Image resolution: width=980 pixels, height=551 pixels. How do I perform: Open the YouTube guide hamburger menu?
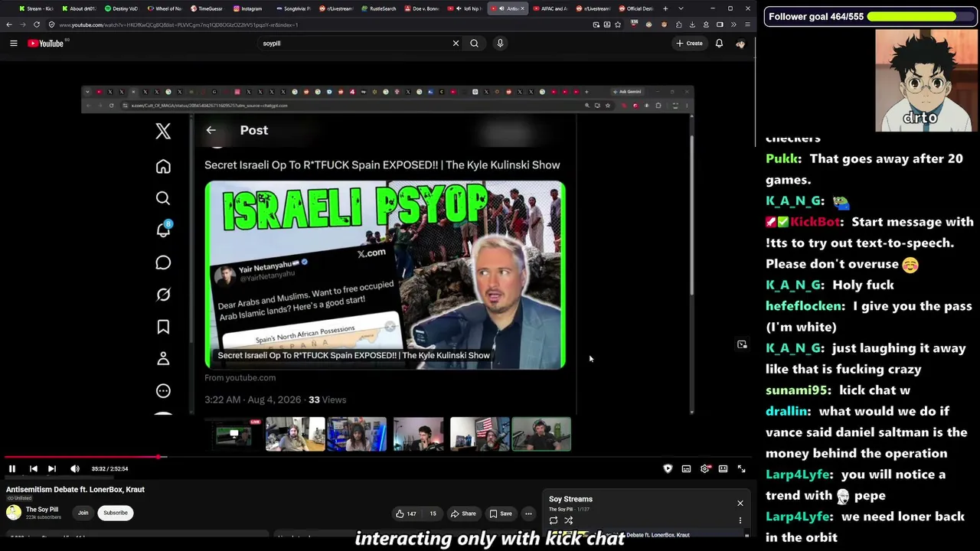point(13,44)
